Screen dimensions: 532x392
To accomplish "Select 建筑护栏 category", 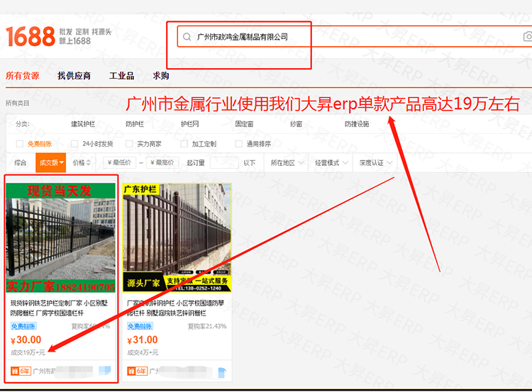I will 83,124.
